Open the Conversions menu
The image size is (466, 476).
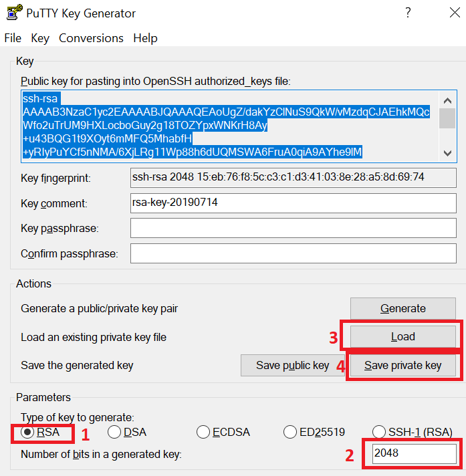91,38
